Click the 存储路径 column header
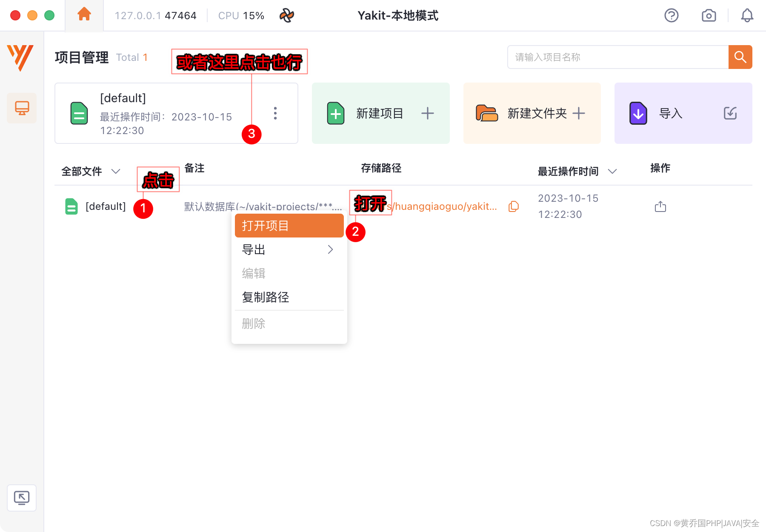Image resolution: width=766 pixels, height=532 pixels. [381, 168]
